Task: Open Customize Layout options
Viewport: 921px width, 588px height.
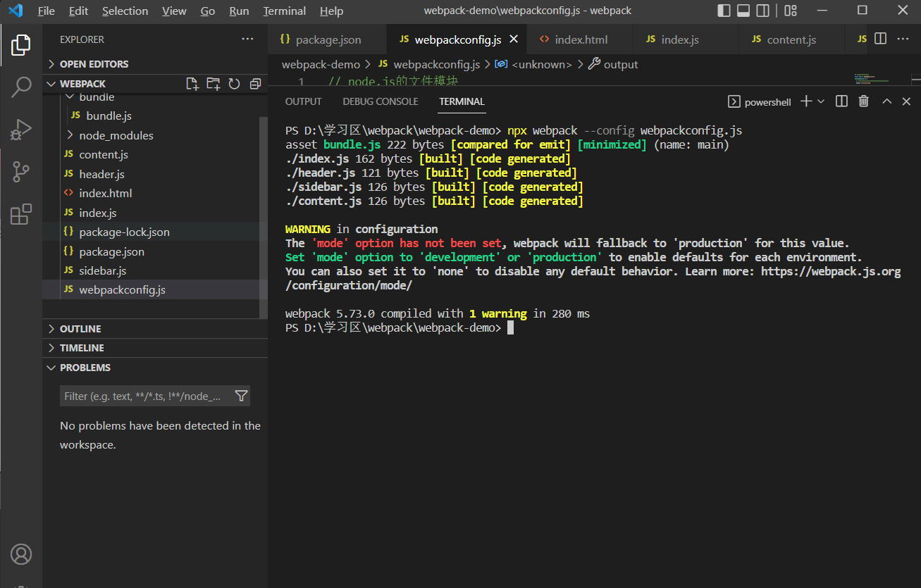Action: coord(791,11)
